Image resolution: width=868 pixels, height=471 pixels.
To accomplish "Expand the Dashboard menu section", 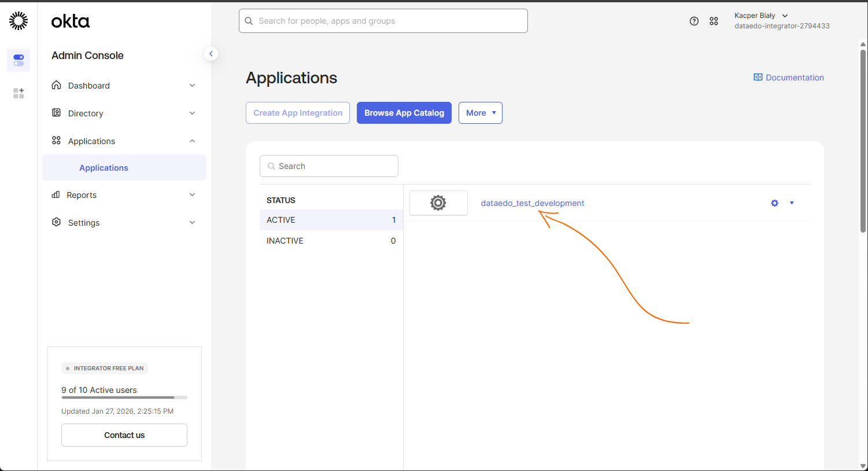I will coord(123,86).
